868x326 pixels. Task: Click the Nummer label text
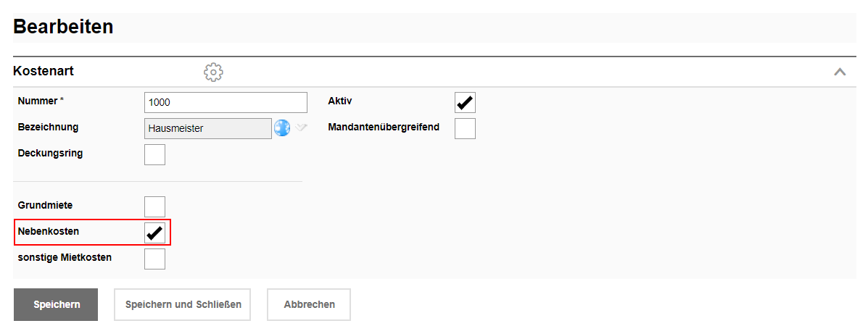click(x=37, y=101)
